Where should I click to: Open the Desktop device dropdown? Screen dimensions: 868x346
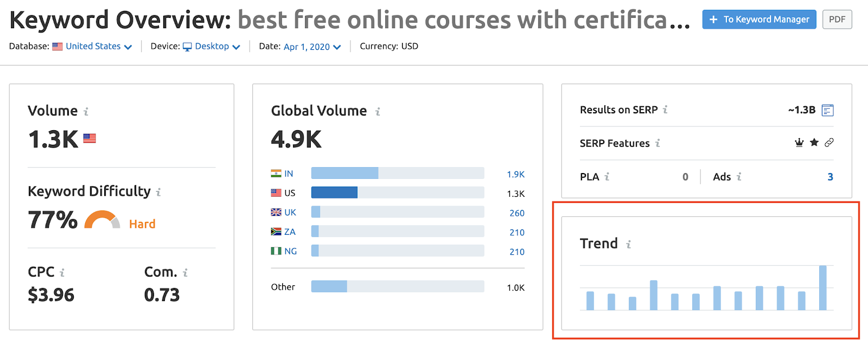point(212,46)
